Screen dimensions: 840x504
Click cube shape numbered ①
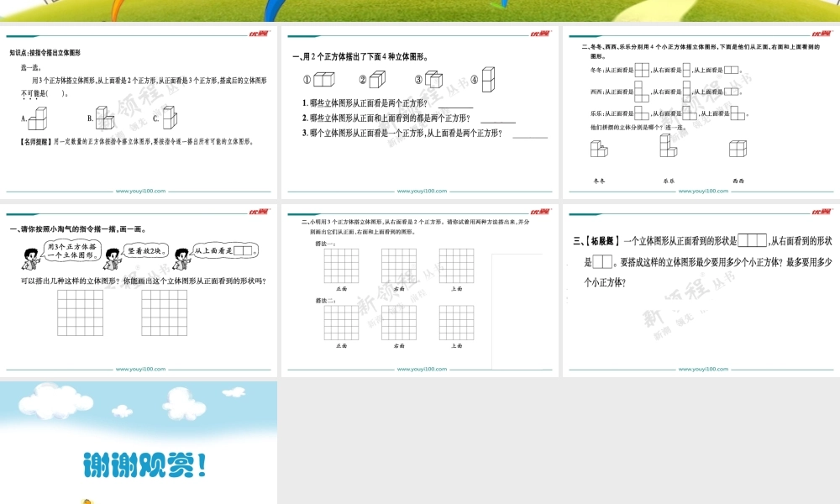click(x=323, y=80)
